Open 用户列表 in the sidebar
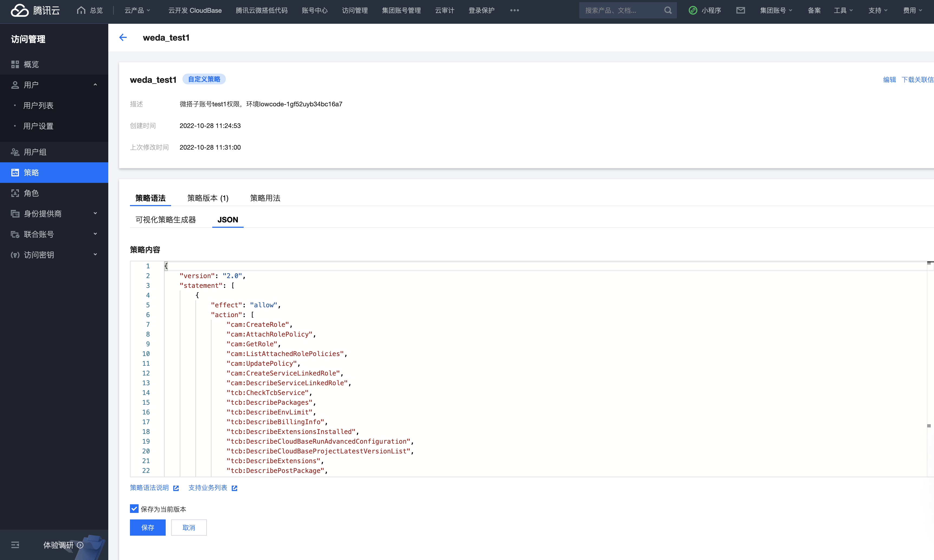934x560 pixels. [x=38, y=105]
